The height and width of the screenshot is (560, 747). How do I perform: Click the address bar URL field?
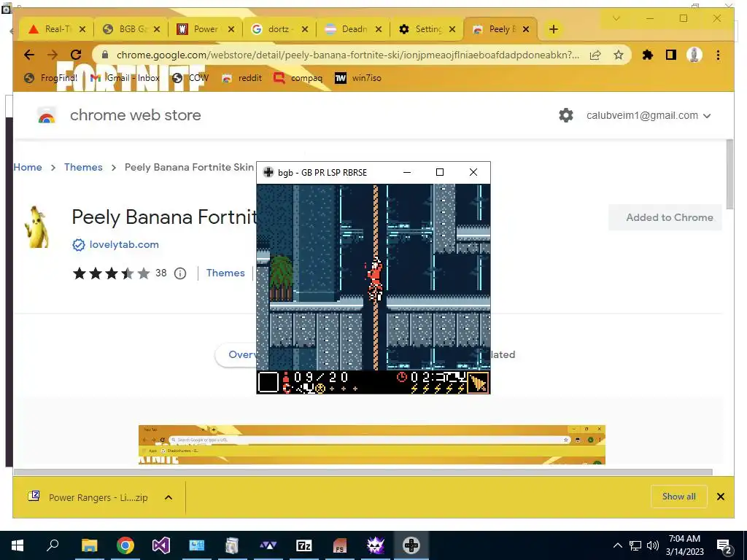click(348, 55)
